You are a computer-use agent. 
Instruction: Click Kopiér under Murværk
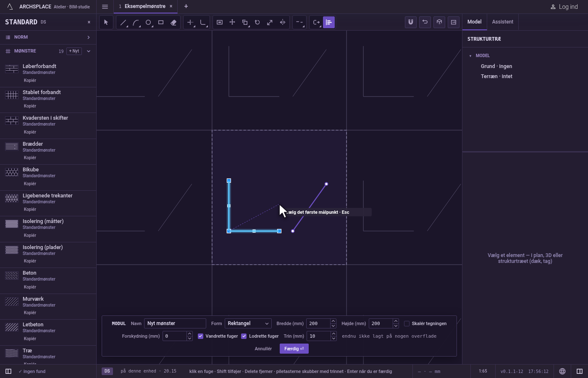coord(30,312)
